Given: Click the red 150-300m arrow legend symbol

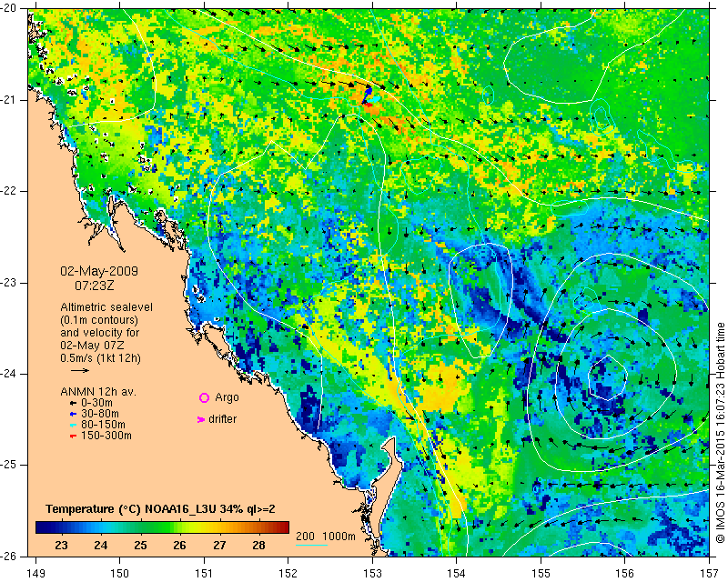Looking at the screenshot, I should point(73,436).
